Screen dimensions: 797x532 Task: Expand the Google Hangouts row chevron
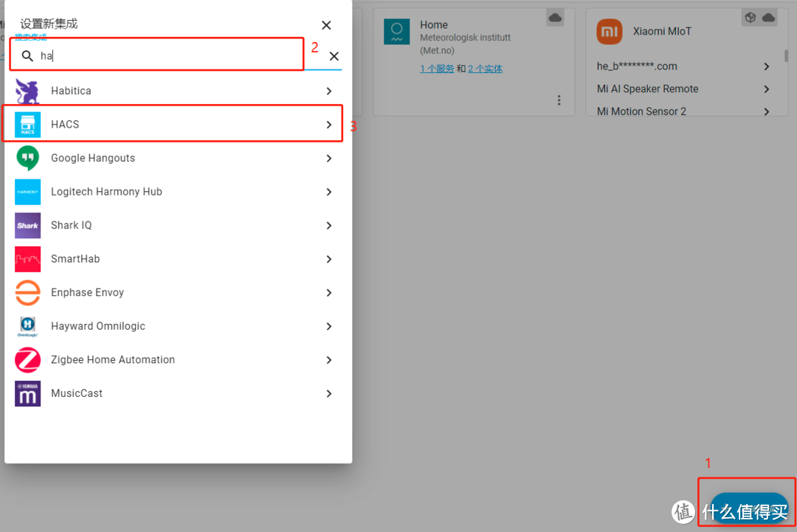click(x=329, y=158)
